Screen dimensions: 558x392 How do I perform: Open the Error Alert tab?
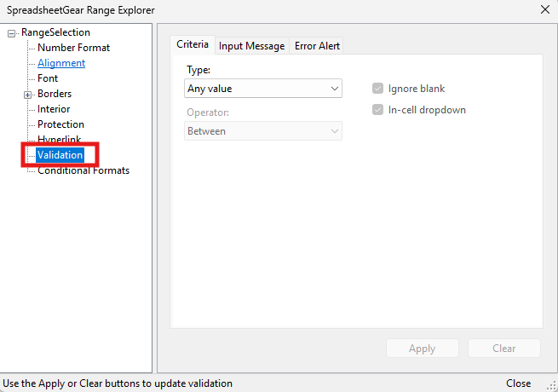(x=318, y=46)
